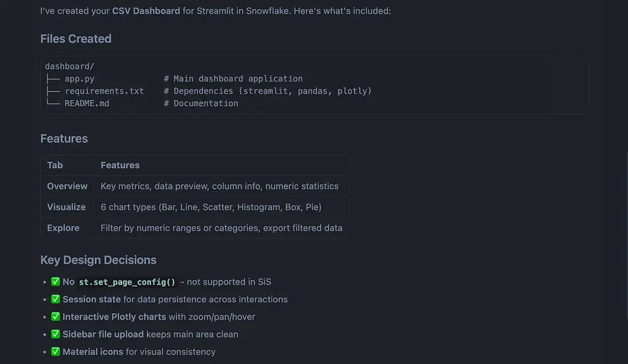Image resolution: width=628 pixels, height=364 pixels.
Task: Click the checkmark beside Material icons
Action: (55, 352)
